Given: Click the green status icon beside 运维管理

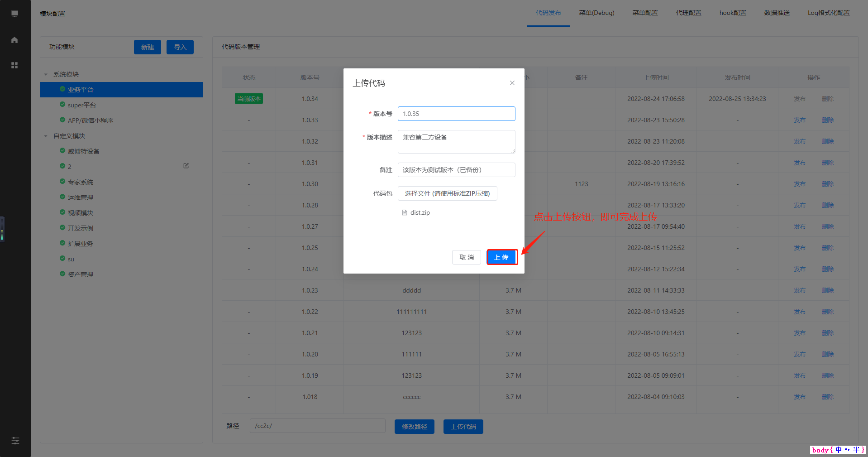Looking at the screenshot, I should (x=62, y=197).
